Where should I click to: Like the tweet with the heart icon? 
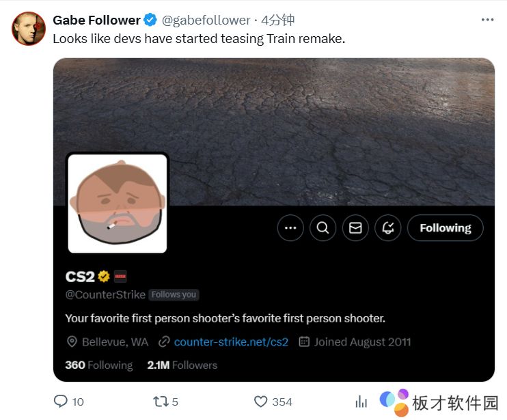point(260,402)
